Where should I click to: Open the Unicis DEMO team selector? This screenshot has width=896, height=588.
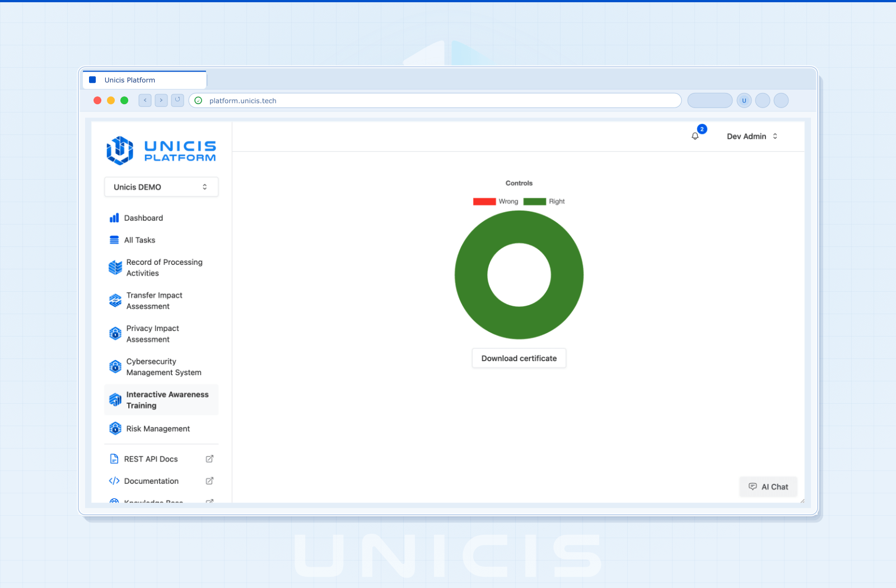[x=161, y=187]
